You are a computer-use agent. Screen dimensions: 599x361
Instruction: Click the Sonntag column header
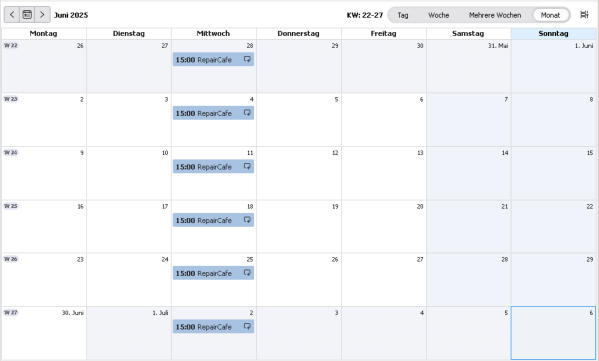554,34
